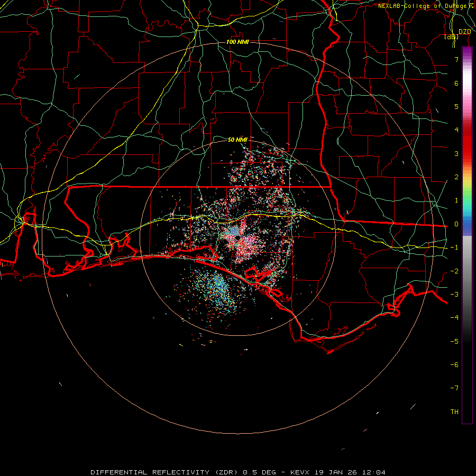Click the 1 value on color scale
This screenshot has height=476, width=476.
coord(456,200)
